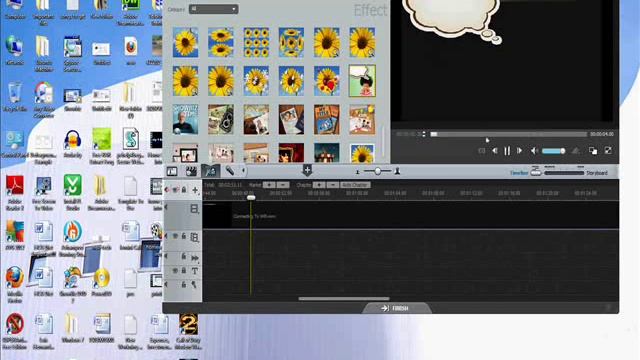Expand the small arrow after the microphone tab
Viewport: 640px width, 360px height.
pyautogui.click(x=243, y=171)
